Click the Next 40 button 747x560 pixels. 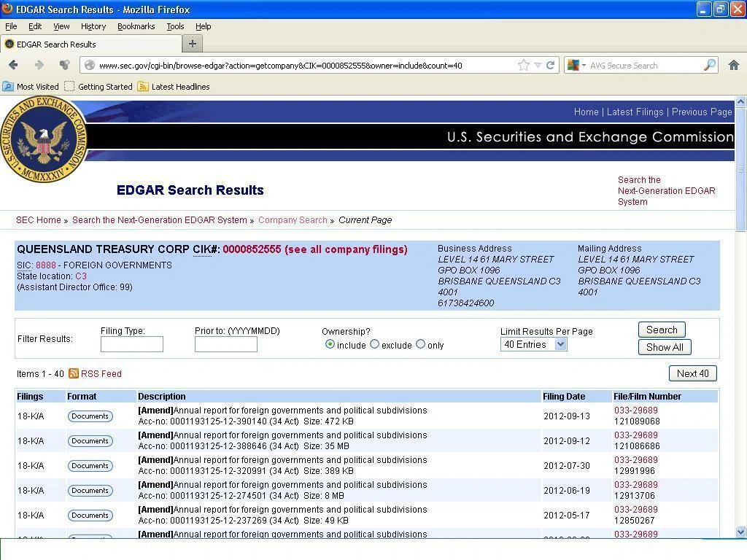693,373
